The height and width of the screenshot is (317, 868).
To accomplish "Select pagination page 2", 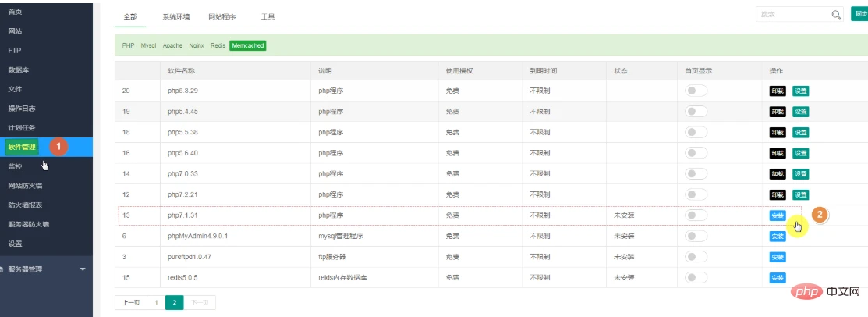I will [175, 303].
